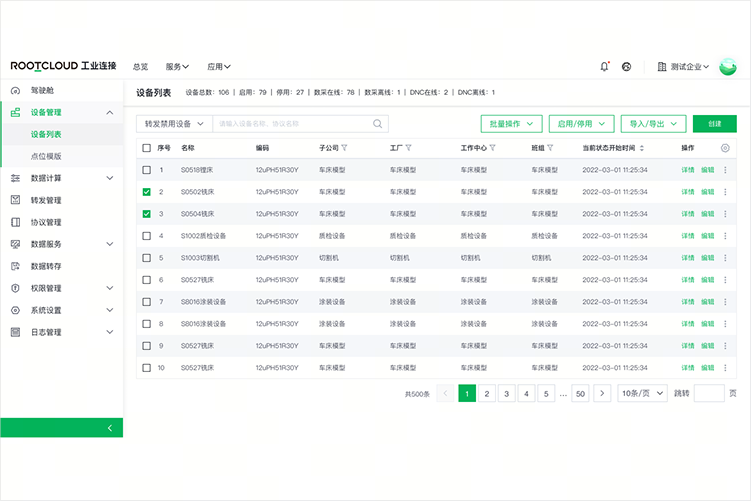
Task: Expand the 批量操作 dropdown
Action: click(x=511, y=124)
